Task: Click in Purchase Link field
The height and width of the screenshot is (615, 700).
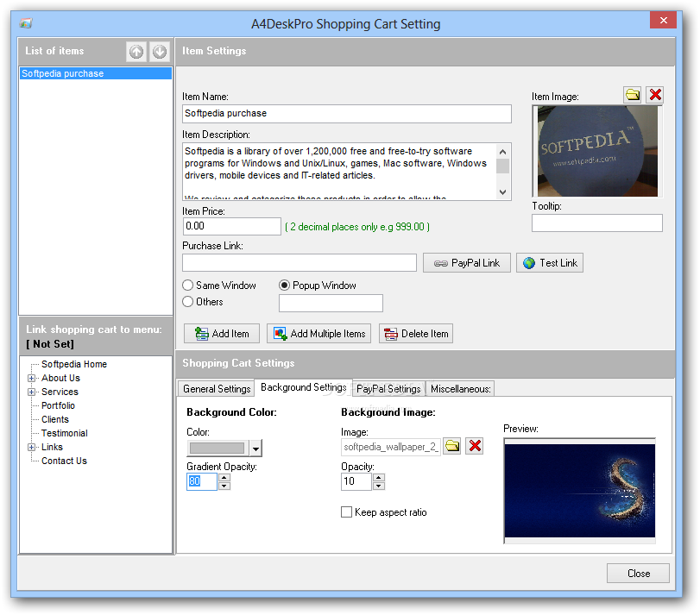Action: coord(300,263)
